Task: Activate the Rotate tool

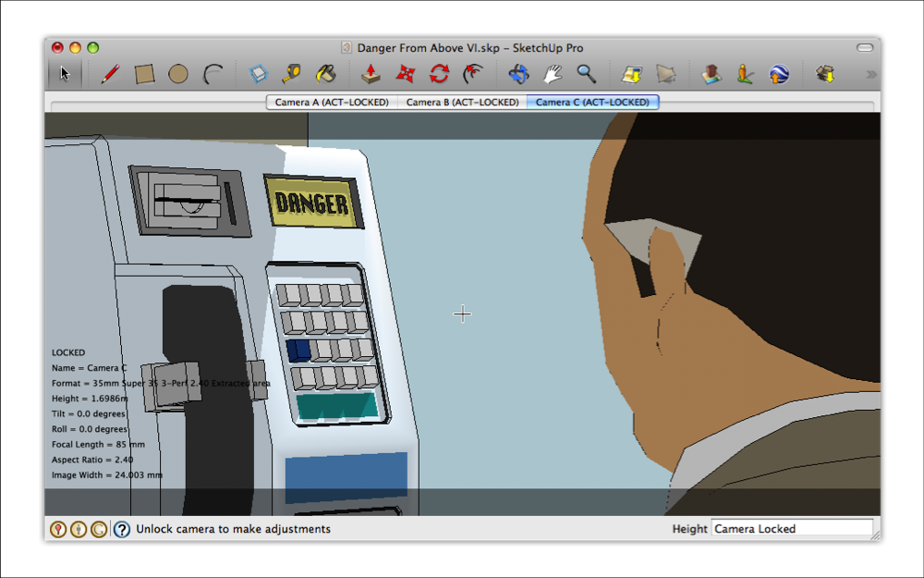Action: coord(439,74)
